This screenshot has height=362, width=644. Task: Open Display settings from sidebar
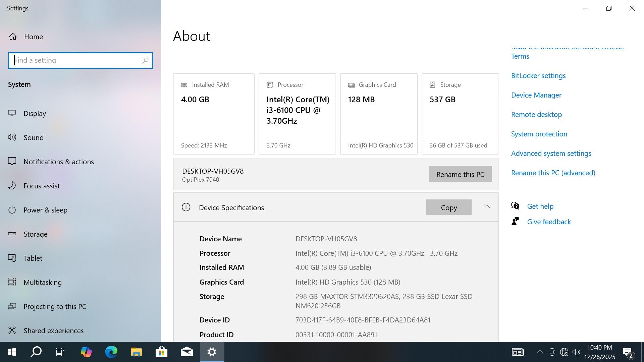point(35,113)
